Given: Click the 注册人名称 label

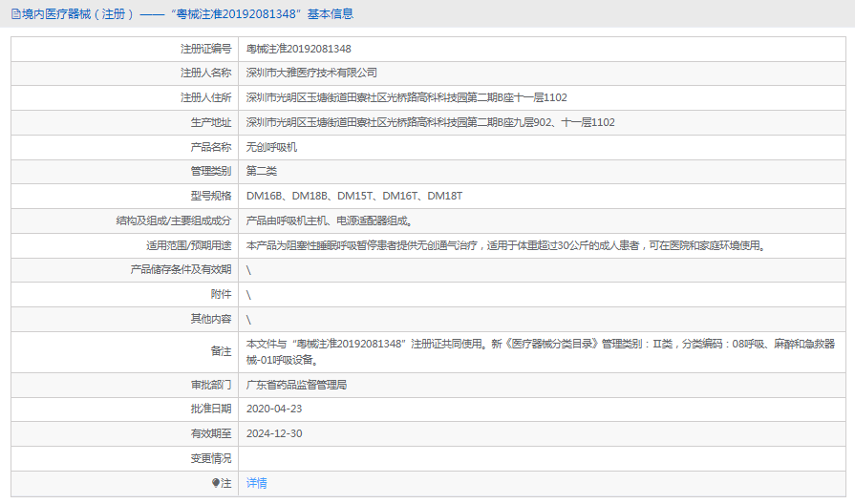Looking at the screenshot, I should pos(206,73).
